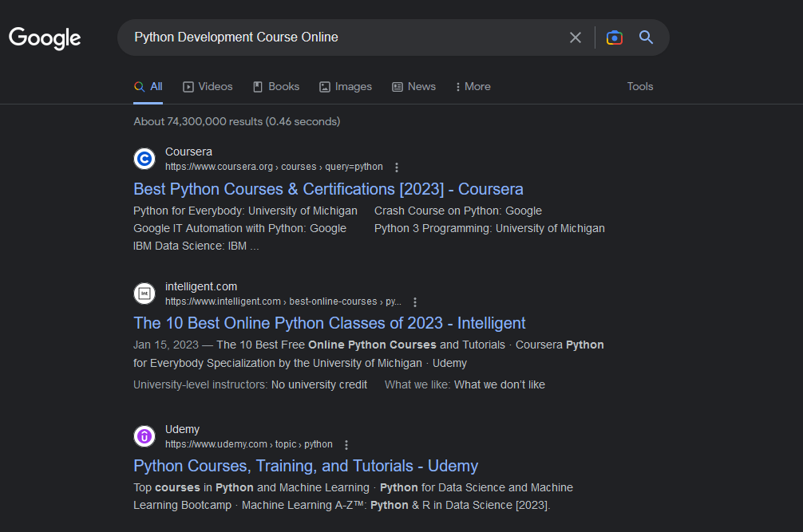Screen dimensions: 803x532
Task: Click the Google logo
Action: [x=45, y=37]
